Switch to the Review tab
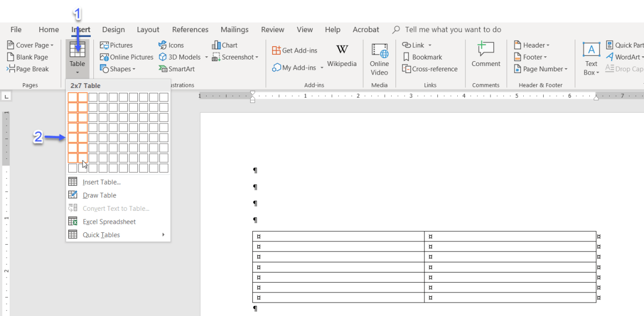 (x=273, y=30)
